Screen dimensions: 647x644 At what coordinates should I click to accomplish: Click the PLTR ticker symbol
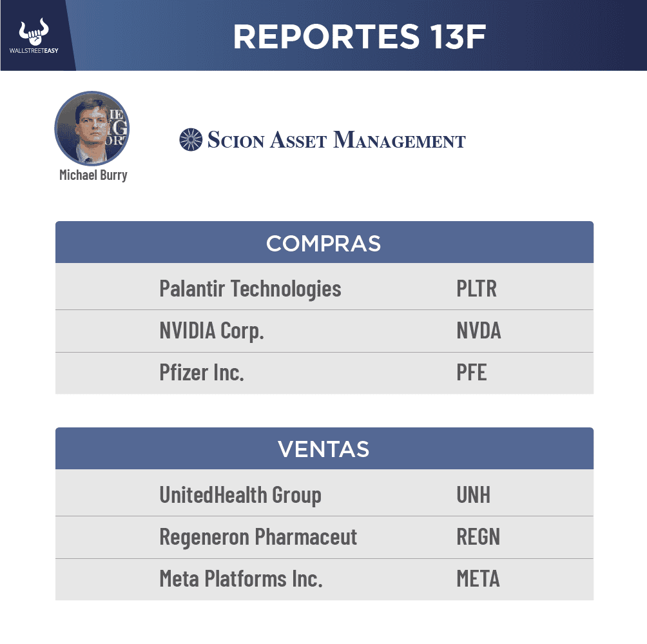pos(476,288)
